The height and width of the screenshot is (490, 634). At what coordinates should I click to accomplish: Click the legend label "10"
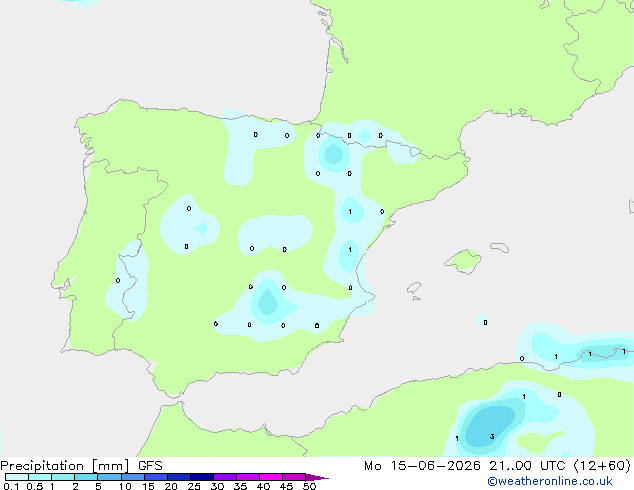coord(125,486)
